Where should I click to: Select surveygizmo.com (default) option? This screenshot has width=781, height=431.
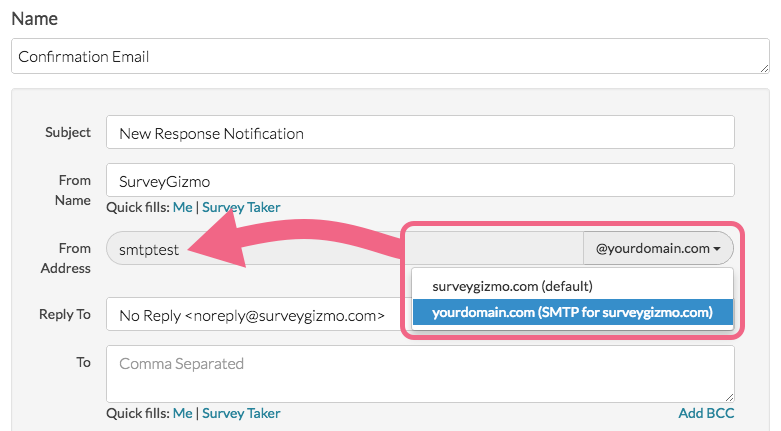pyautogui.click(x=512, y=286)
